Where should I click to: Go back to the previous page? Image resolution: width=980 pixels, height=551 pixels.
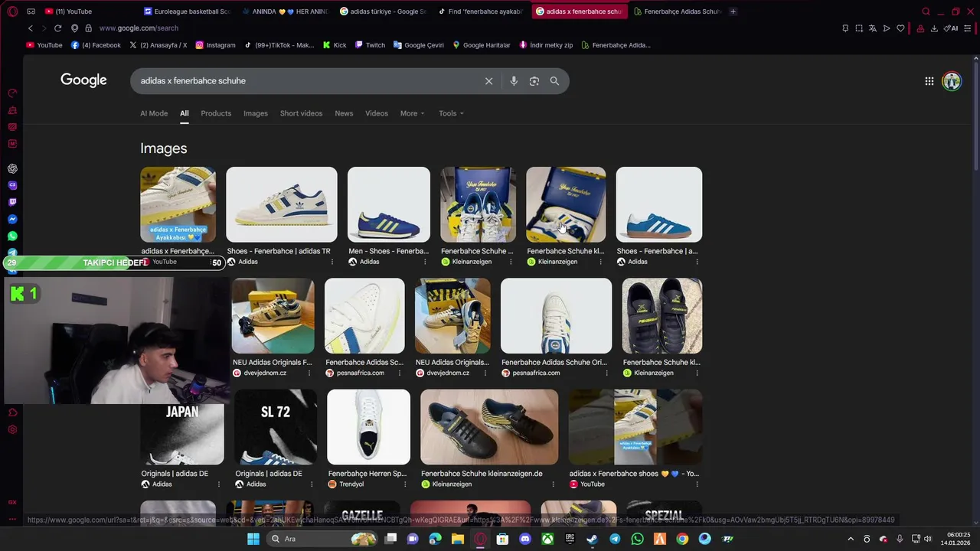30,28
